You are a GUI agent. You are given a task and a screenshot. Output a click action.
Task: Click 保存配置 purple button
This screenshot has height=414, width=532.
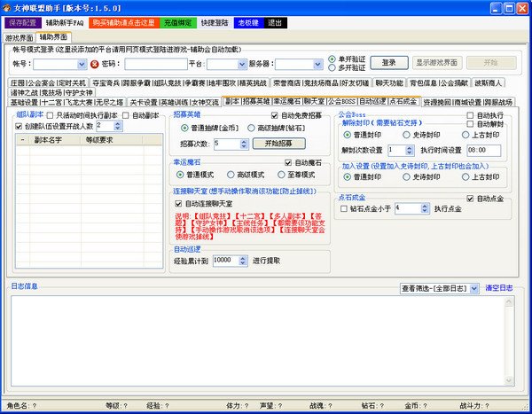pyautogui.click(x=23, y=23)
